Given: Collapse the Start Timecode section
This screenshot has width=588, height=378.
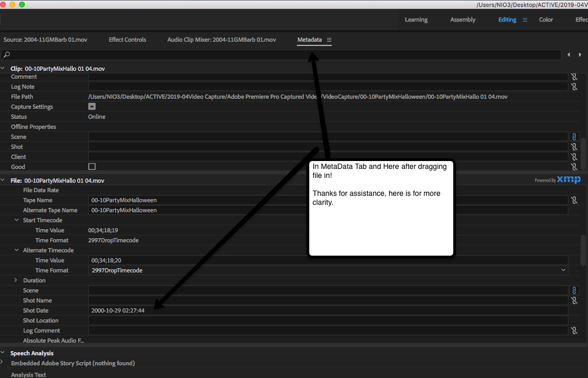Looking at the screenshot, I should click(x=16, y=220).
